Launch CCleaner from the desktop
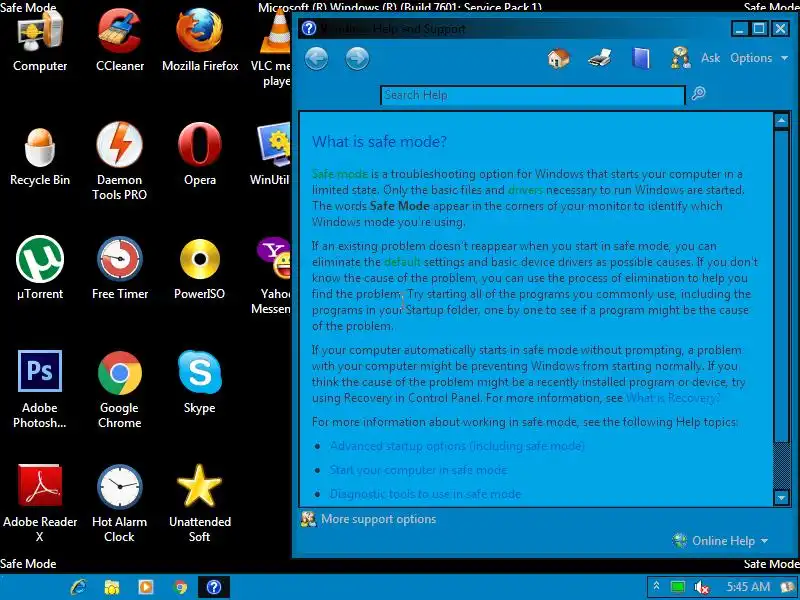800x600 pixels. point(120,42)
